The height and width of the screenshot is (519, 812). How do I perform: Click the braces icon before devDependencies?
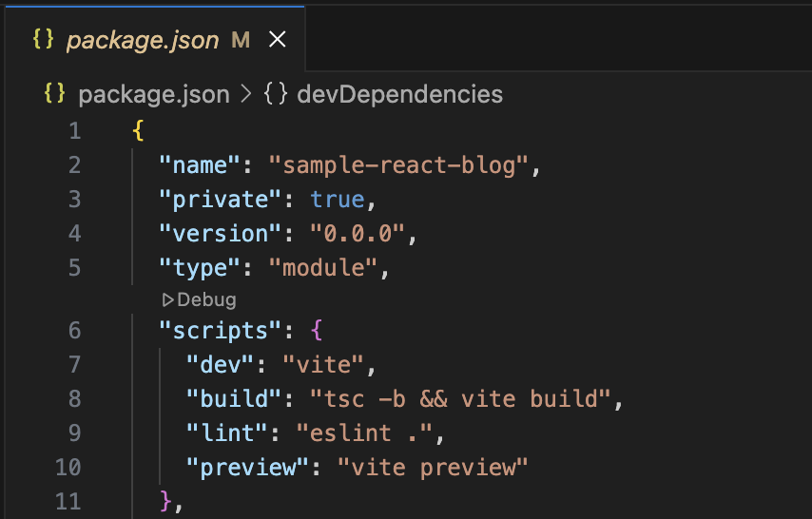click(276, 94)
